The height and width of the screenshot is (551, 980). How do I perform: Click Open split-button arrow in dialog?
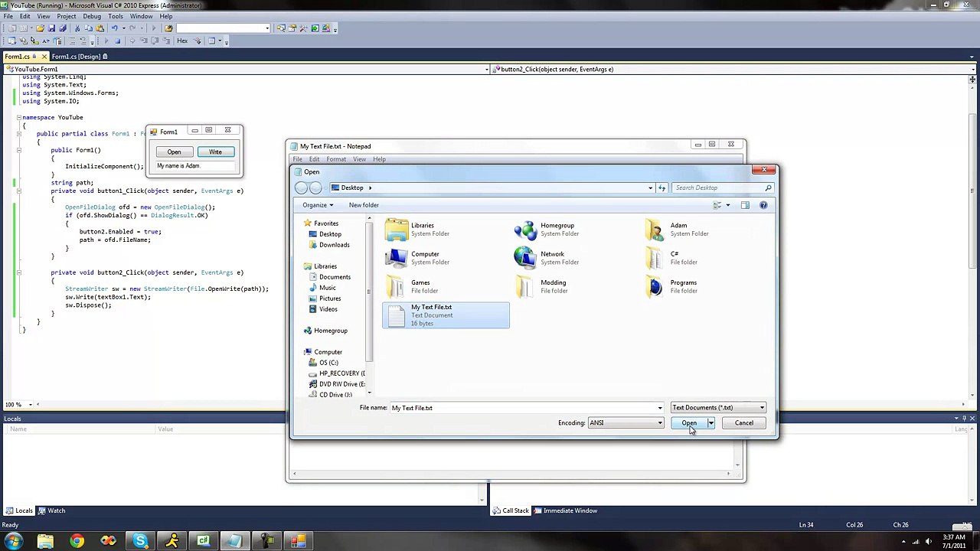[x=710, y=422]
